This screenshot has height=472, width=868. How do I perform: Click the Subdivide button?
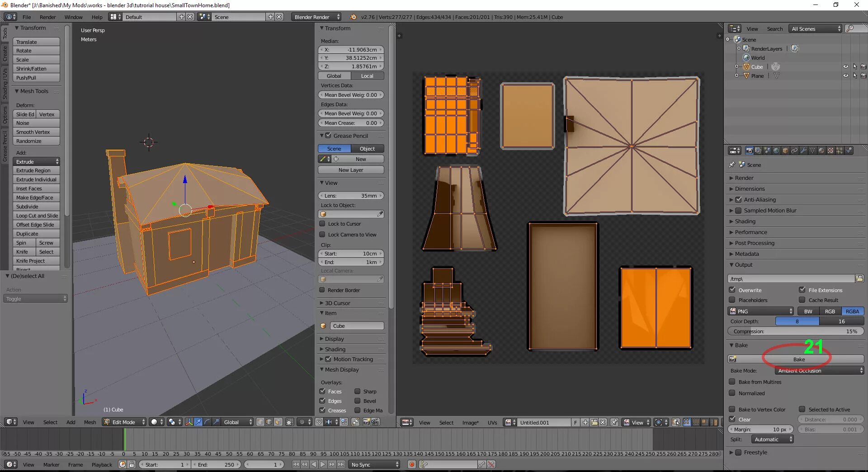pyautogui.click(x=36, y=207)
